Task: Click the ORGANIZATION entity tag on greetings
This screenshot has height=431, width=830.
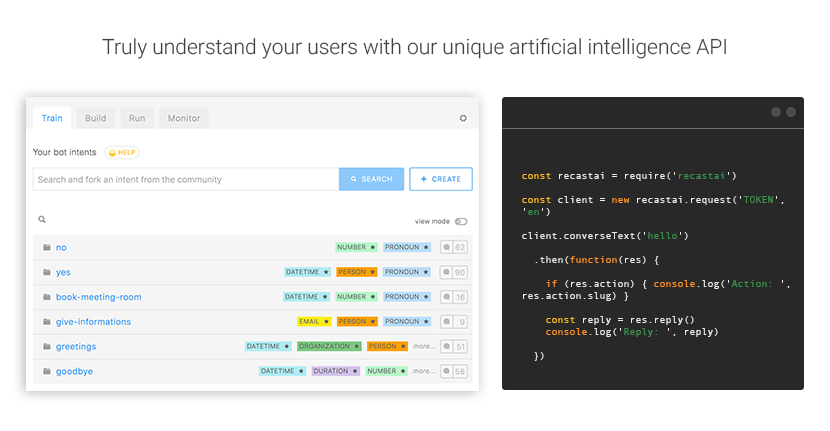Action: [329, 347]
